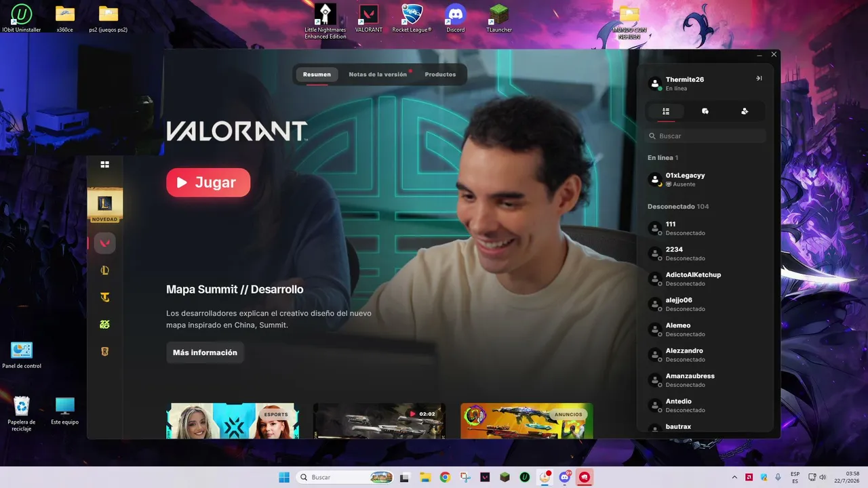Switch to the Productos tab
The width and height of the screenshot is (868, 488).
pos(440,75)
